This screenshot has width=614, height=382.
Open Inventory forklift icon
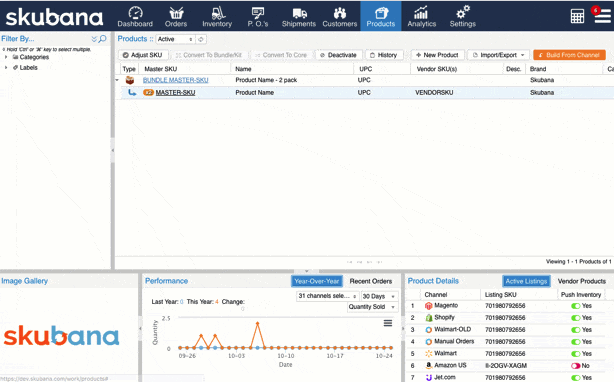click(217, 13)
